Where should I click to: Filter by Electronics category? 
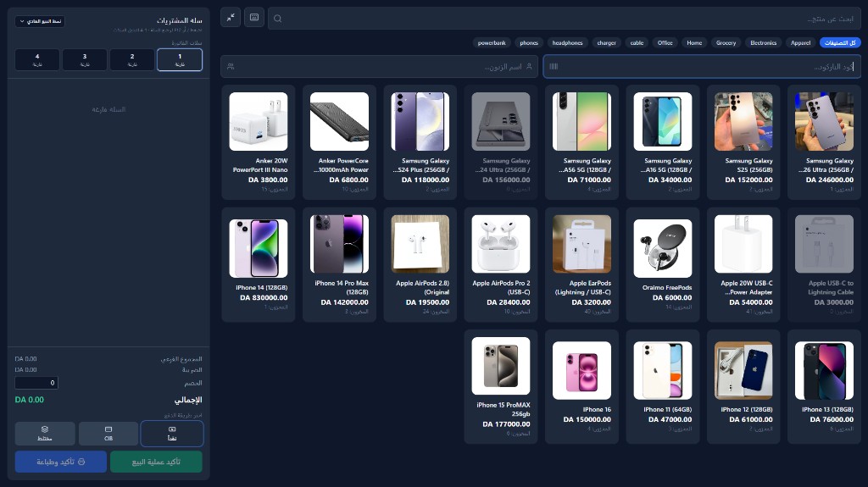[764, 42]
